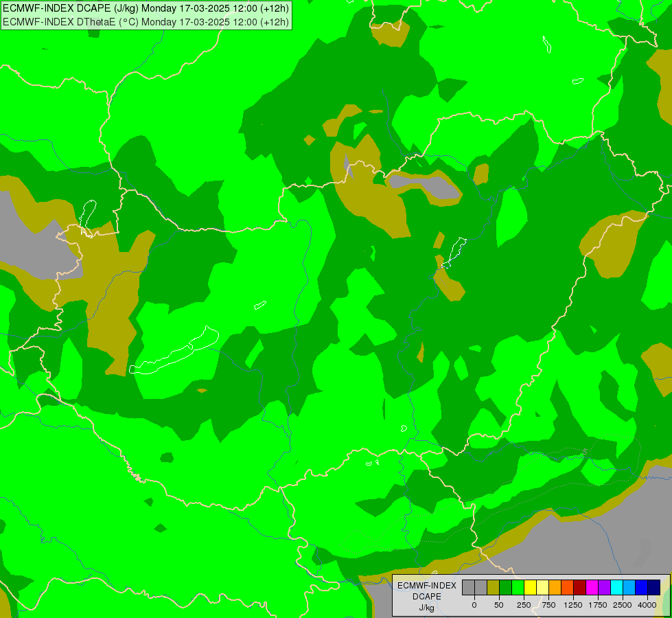The image size is (672, 618).
Task: Click the red-orange legend swatch
Action: pyautogui.click(x=567, y=587)
